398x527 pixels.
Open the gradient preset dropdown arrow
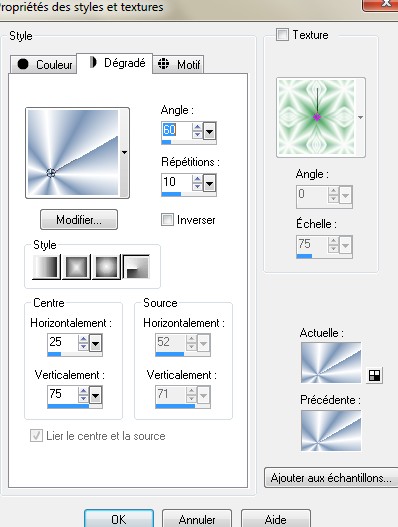(124, 153)
